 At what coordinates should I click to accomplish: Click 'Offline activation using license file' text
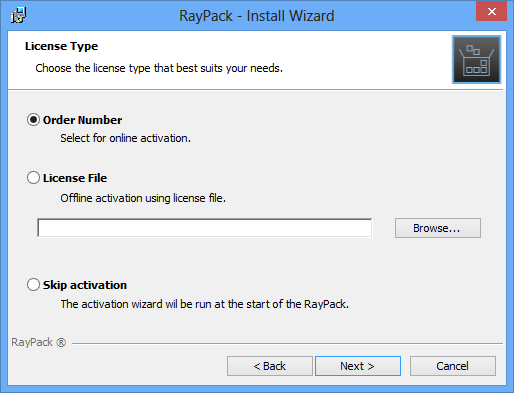143,198
